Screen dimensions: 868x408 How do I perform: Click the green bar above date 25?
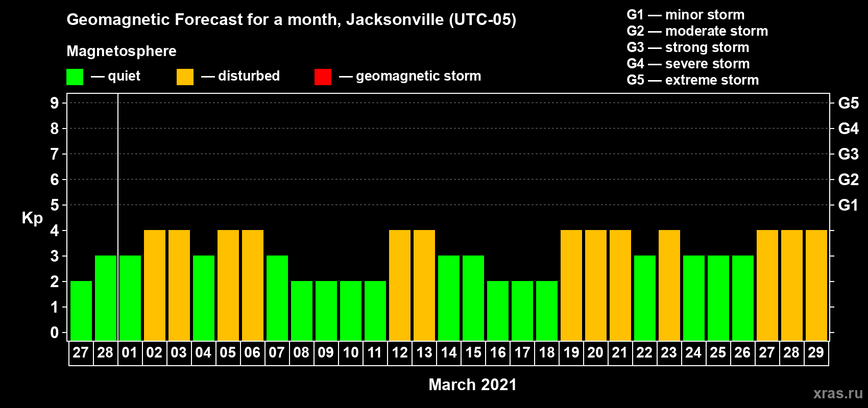click(x=718, y=298)
